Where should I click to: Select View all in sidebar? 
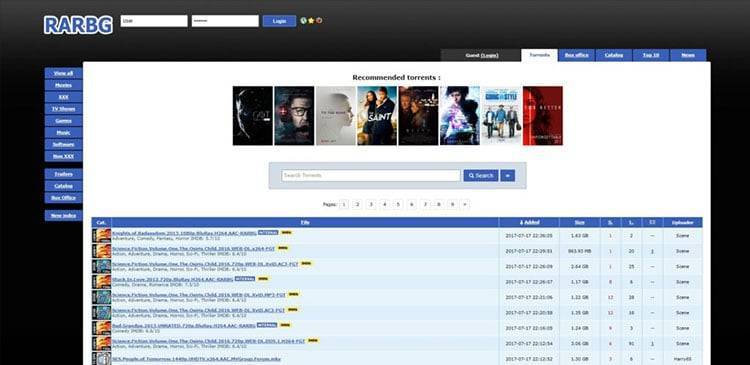(64, 73)
